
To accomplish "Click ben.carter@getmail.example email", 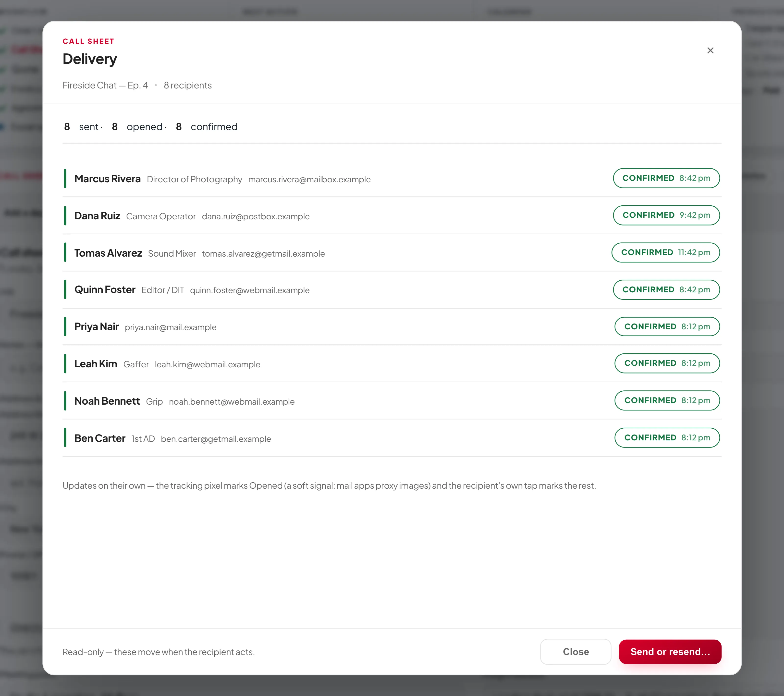I will point(216,439).
